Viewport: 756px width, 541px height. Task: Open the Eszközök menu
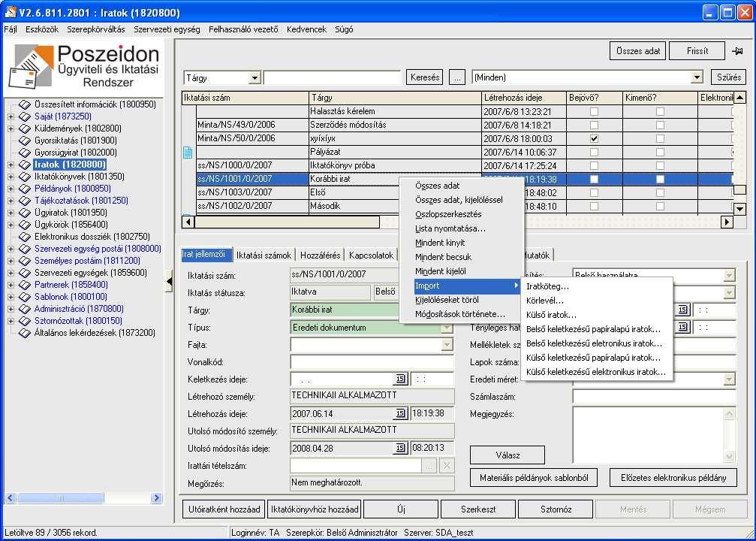42,29
